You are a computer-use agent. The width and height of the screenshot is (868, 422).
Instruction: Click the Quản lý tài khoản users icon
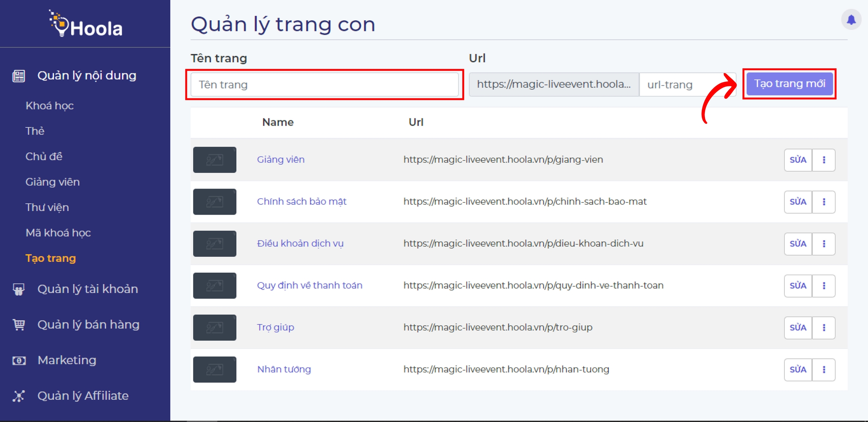(x=19, y=289)
